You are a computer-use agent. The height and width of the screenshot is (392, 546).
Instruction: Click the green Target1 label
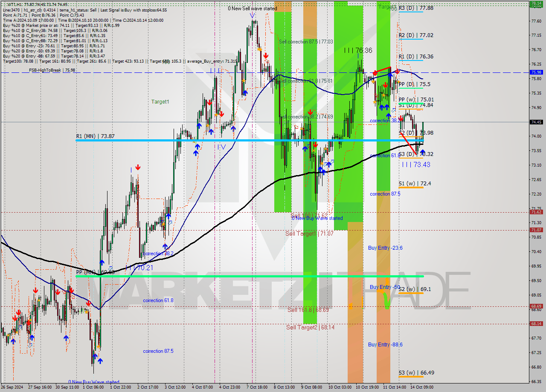pyautogui.click(x=160, y=102)
